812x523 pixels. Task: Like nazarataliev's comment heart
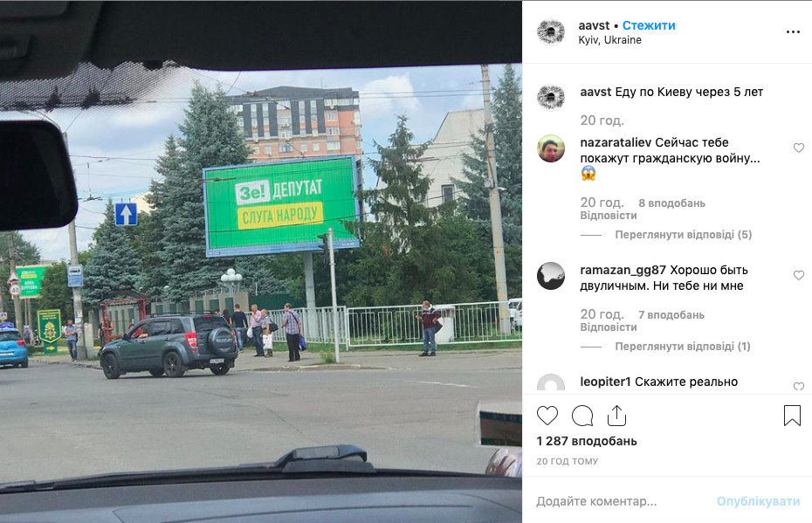point(799,148)
